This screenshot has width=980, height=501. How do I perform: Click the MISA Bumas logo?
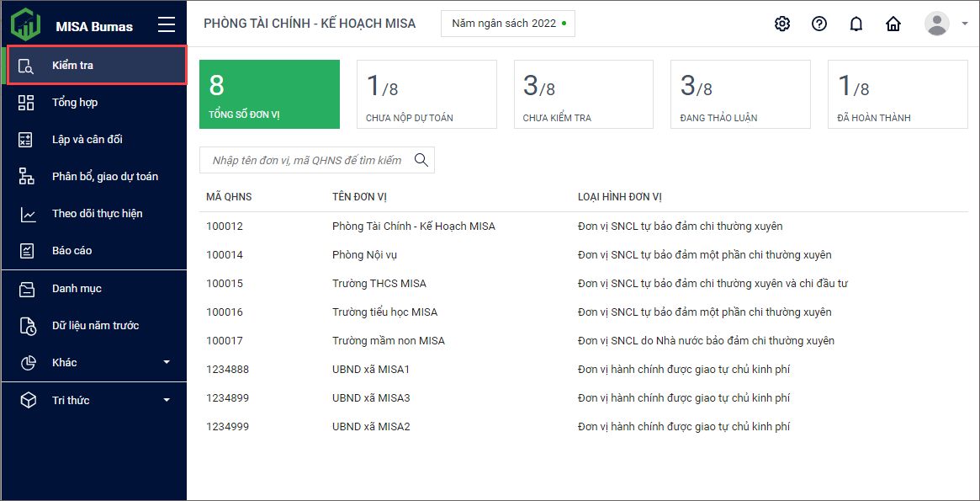point(25,24)
